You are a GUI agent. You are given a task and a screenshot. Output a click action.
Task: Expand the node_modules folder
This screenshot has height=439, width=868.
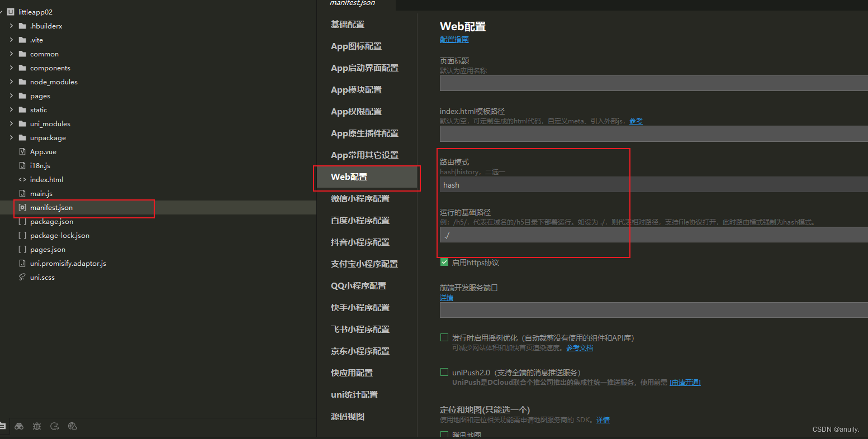coord(10,82)
